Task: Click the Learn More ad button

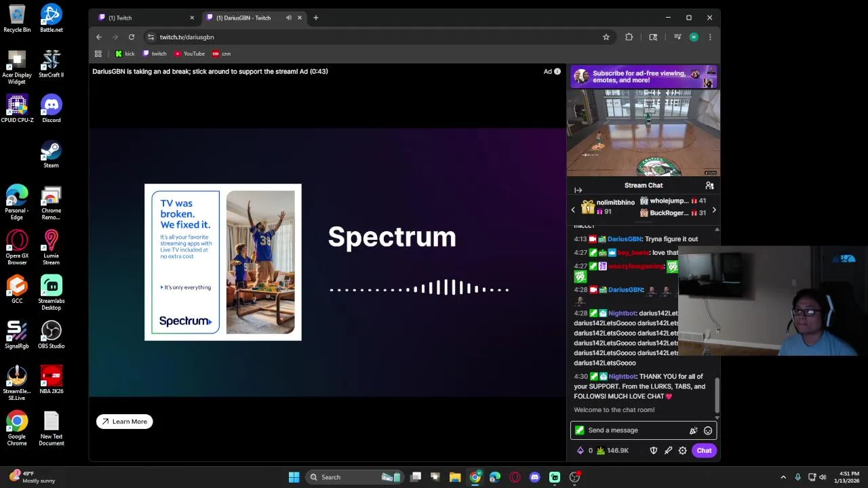Action: [x=125, y=422]
